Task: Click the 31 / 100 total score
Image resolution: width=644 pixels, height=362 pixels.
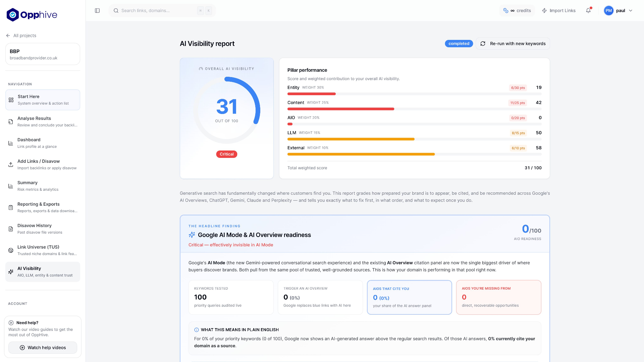Action: pos(533,168)
